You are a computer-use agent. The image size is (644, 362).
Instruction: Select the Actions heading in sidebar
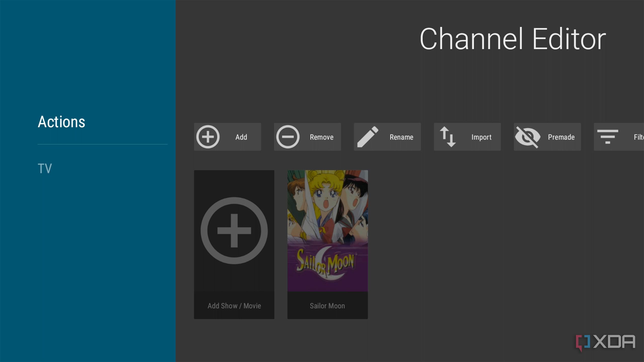[x=61, y=122]
